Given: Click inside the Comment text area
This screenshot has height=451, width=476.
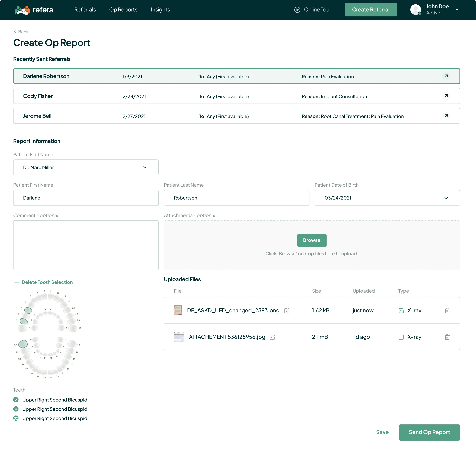Looking at the screenshot, I should point(86,245).
